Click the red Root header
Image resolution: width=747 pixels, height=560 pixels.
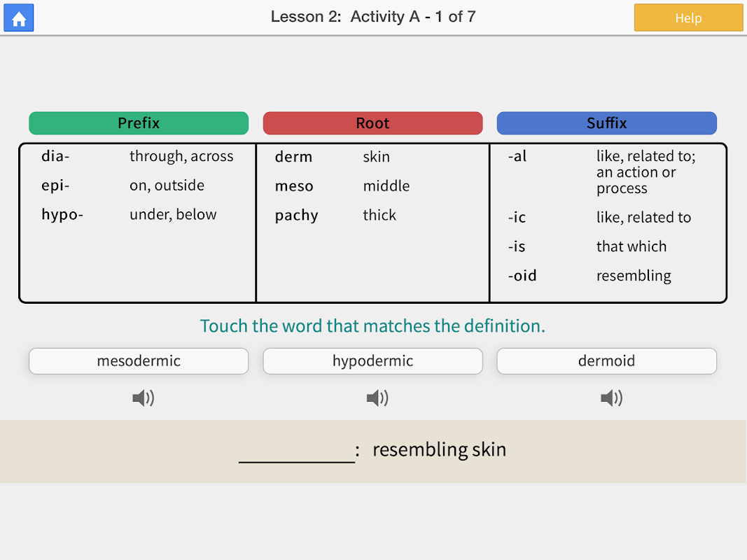coord(372,123)
